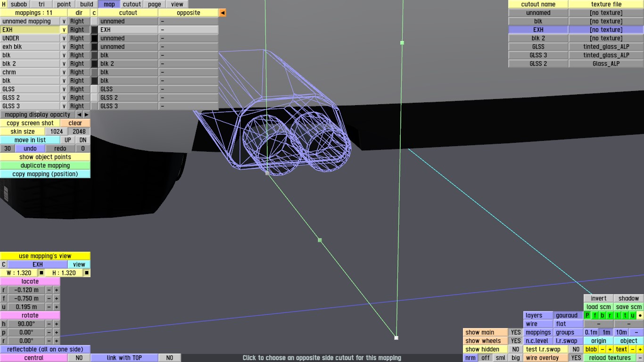Collapse the list with the orange arrow

click(x=223, y=13)
